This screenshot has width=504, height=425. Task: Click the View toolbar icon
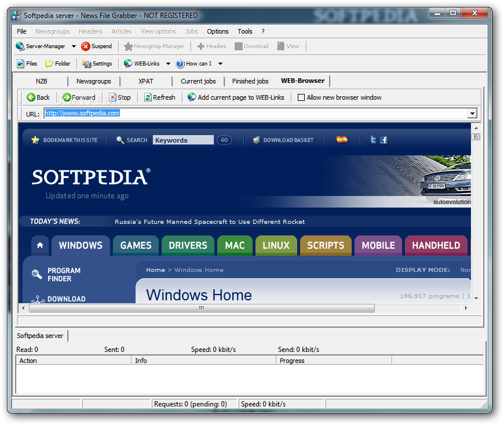pos(280,46)
